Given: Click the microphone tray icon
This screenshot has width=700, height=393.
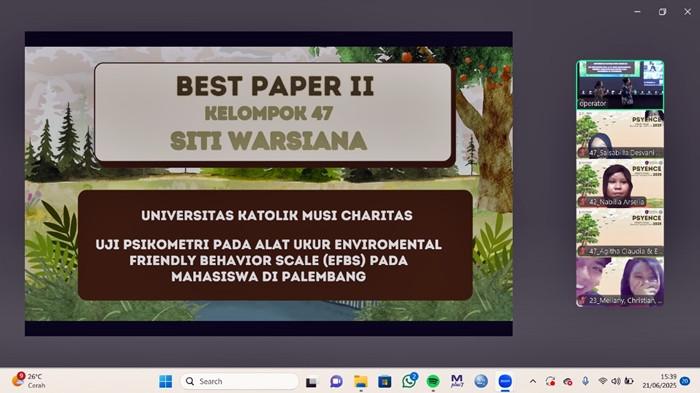Looking at the screenshot, I should 585,381.
